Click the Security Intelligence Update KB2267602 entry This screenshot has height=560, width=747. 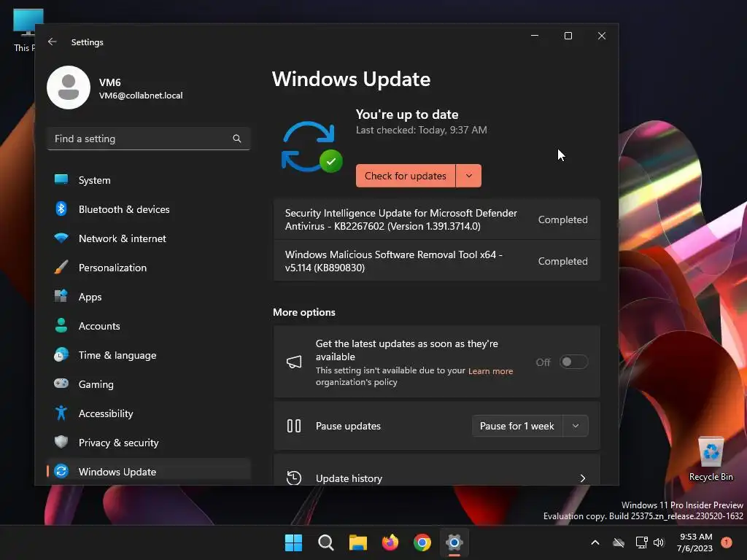click(x=436, y=219)
